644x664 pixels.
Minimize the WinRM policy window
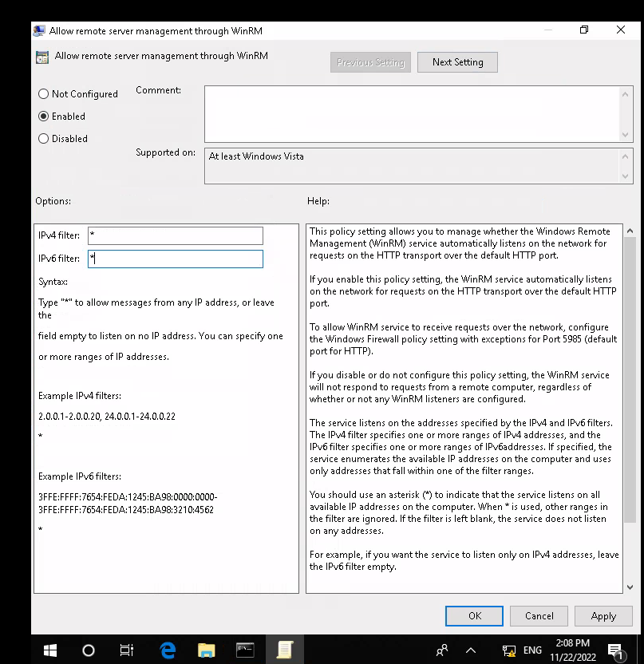pos(548,30)
